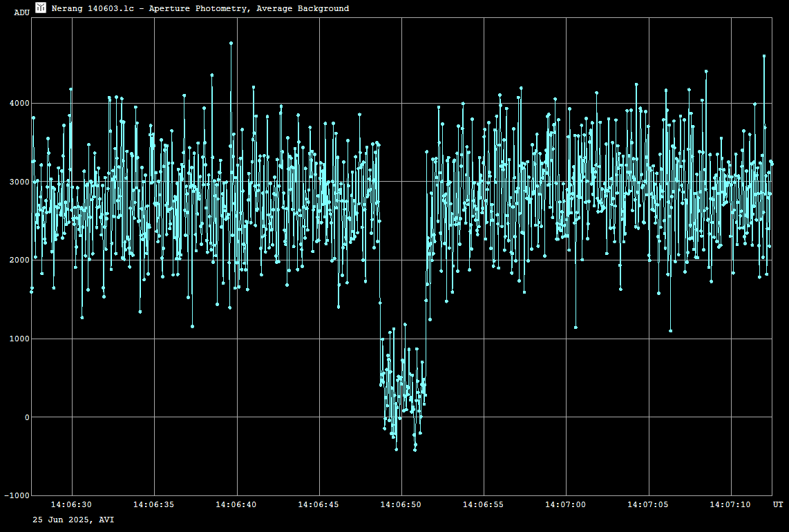Click the ADU axis unit label
Image resolution: width=789 pixels, height=532 pixels.
coord(21,12)
